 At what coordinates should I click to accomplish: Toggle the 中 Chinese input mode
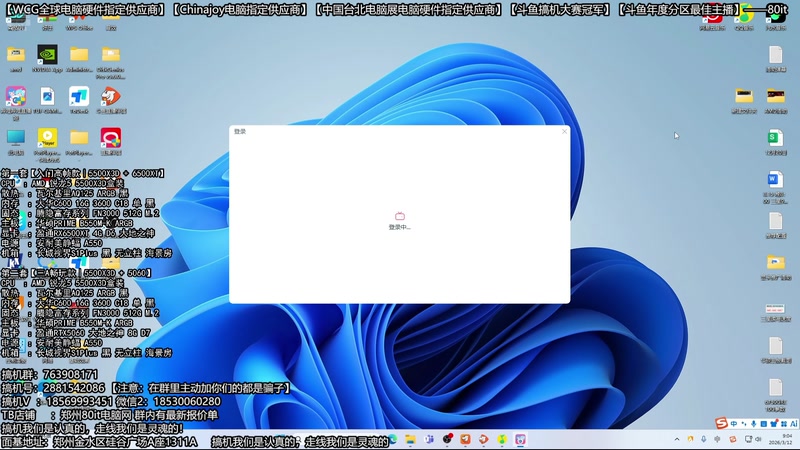(734, 424)
